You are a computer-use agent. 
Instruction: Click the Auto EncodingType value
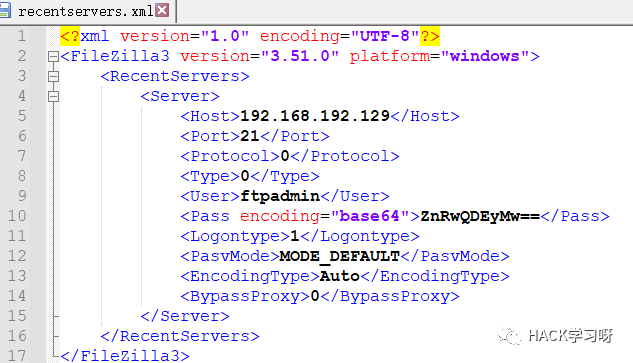pos(340,276)
